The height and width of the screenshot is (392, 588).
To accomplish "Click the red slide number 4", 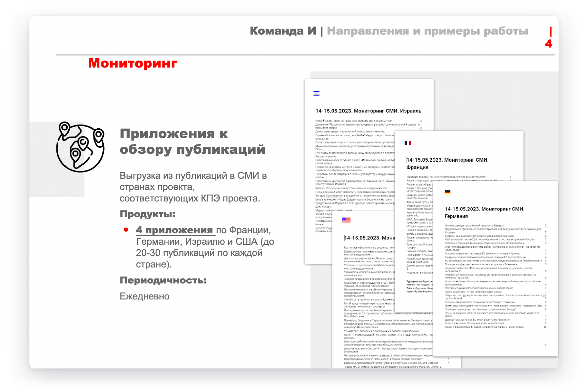I will coord(548,44).
